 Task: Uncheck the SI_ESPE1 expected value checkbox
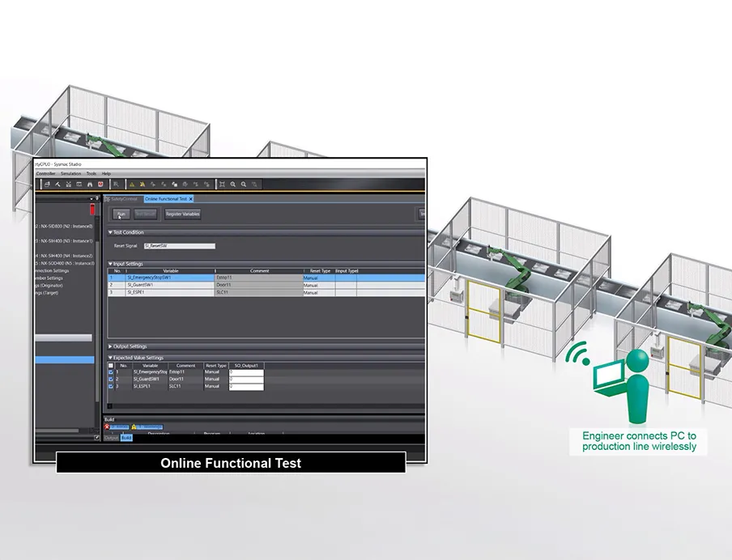click(x=111, y=386)
